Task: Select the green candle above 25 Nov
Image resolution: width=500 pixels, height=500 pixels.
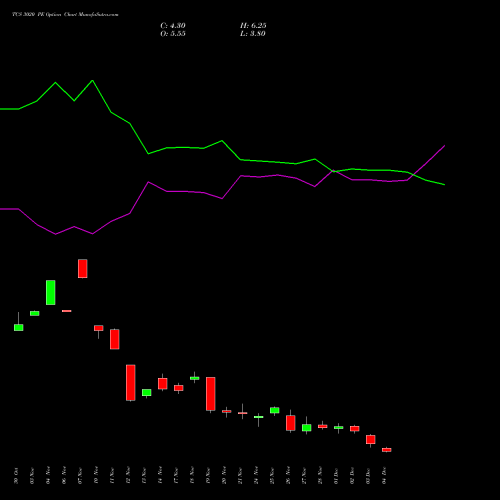Action: 275,410
